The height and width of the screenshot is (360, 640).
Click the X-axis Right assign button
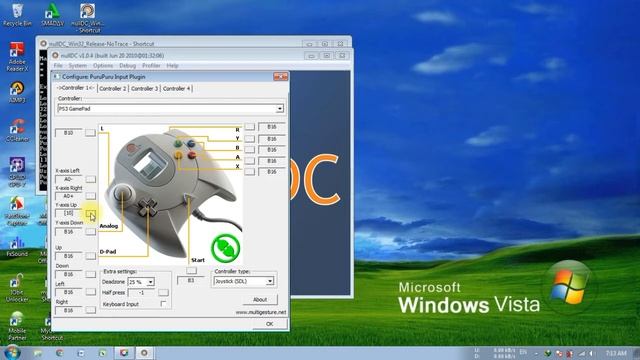point(90,196)
